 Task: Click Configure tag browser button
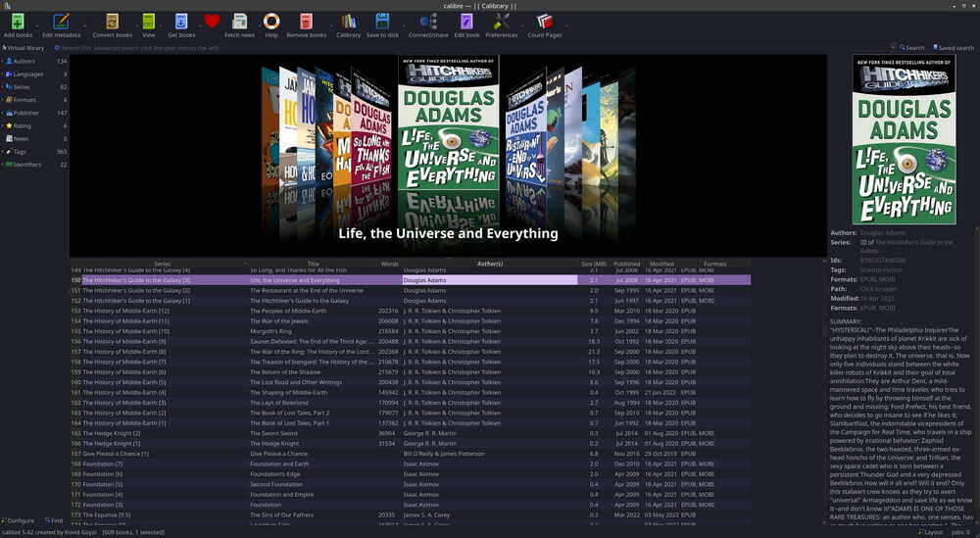coord(18,520)
